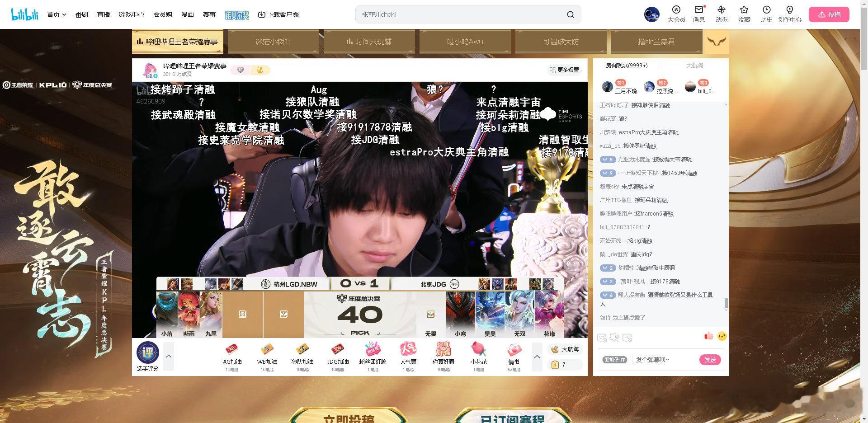Open 消息 messages icon

[698, 14]
